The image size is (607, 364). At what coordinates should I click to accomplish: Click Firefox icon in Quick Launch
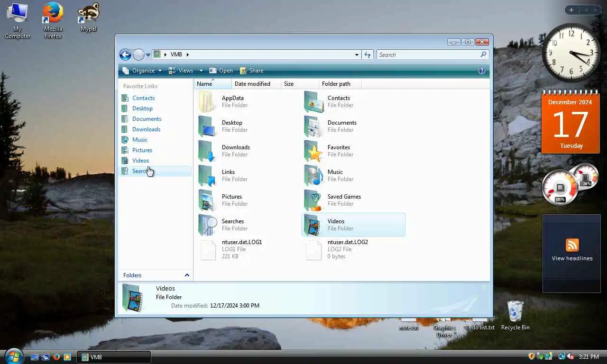[56, 357]
